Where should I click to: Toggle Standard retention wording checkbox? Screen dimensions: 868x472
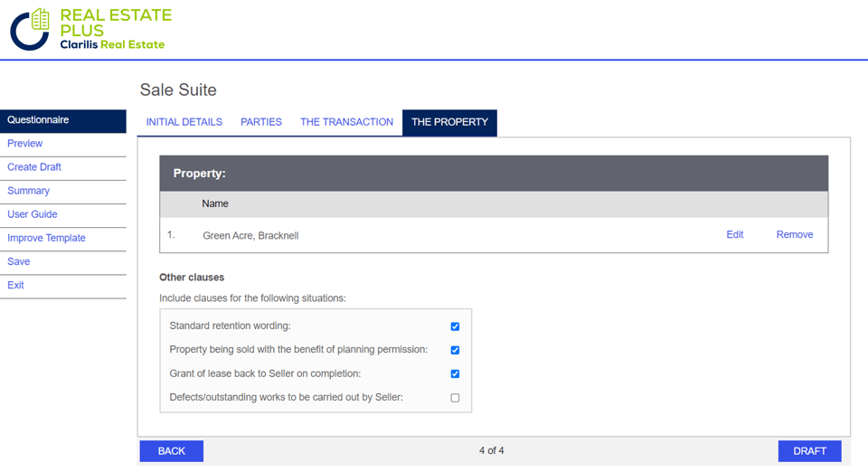pos(455,326)
